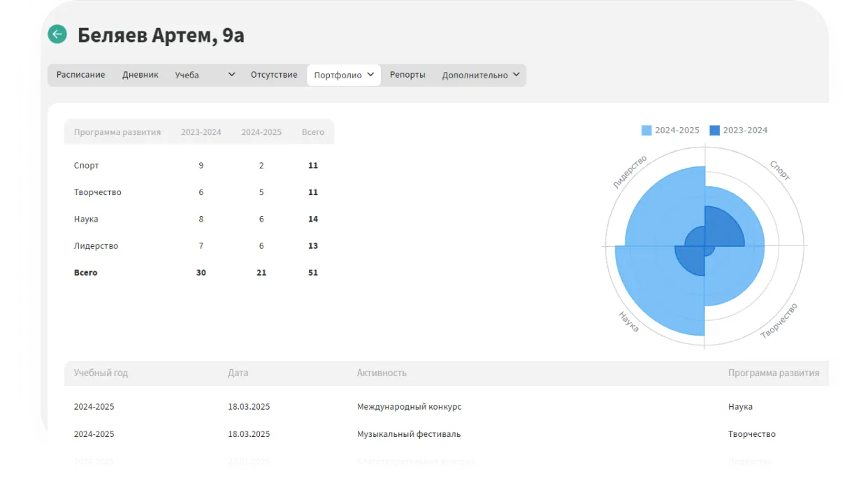This screenshot has width=868, height=495.
Task: Sort by the Учебный год column header
Action: coord(101,373)
